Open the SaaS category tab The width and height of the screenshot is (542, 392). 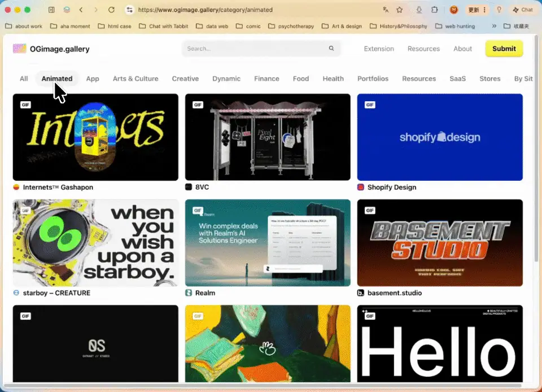click(458, 79)
